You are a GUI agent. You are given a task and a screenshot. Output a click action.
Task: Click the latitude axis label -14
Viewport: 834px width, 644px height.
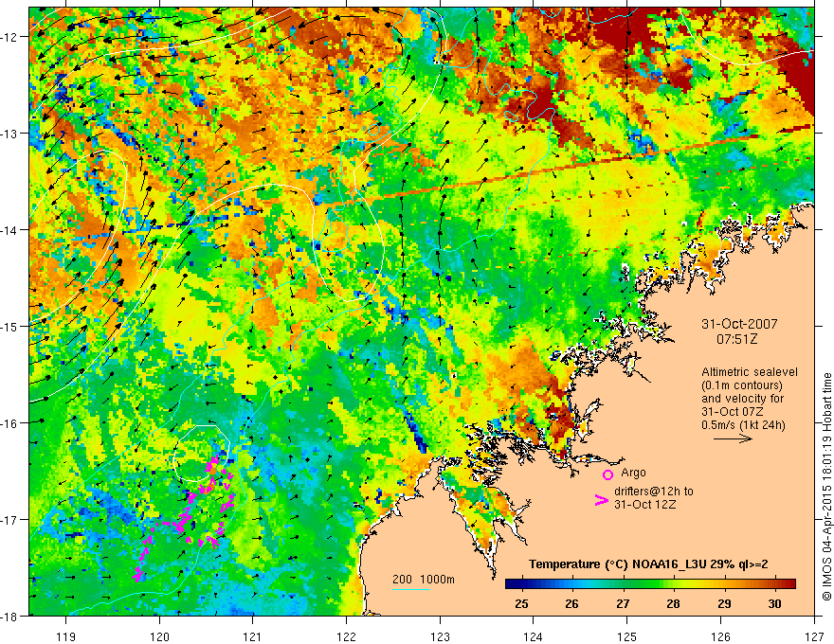pos(10,230)
